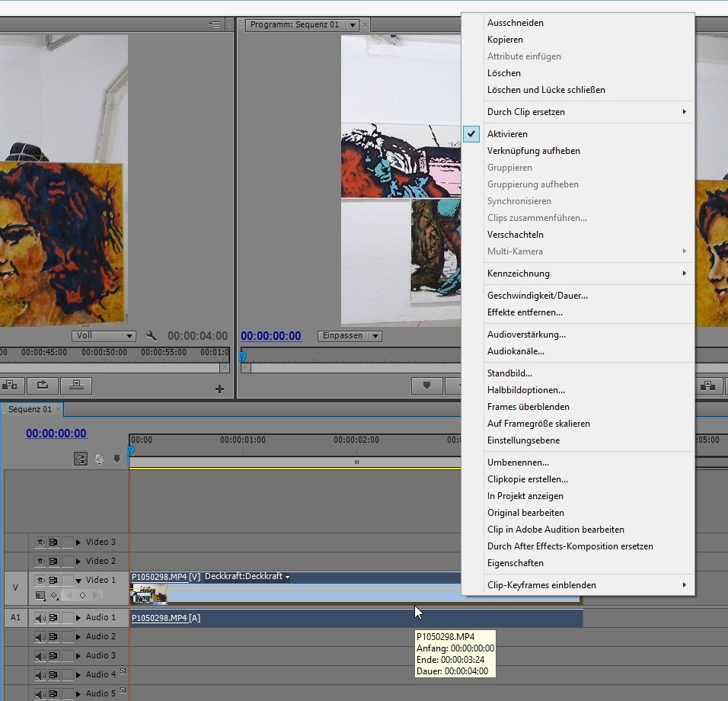Click the Program monitor blue playhead
The width and height of the screenshot is (728, 701).
tap(242, 357)
